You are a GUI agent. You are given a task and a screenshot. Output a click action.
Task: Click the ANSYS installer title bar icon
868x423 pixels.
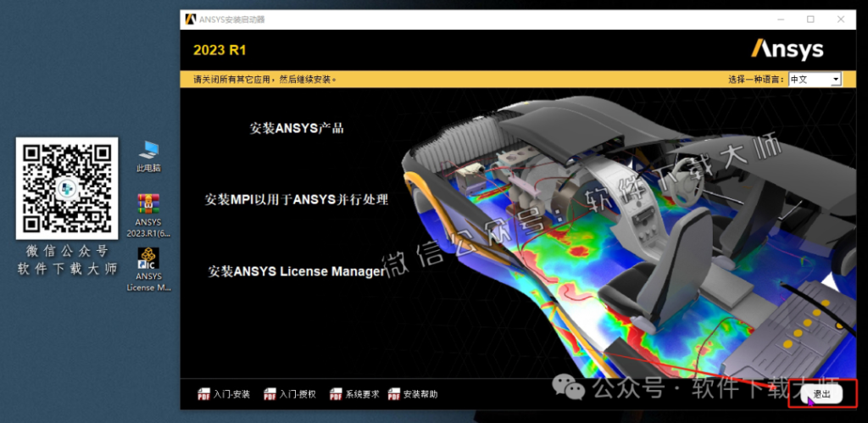tap(191, 19)
